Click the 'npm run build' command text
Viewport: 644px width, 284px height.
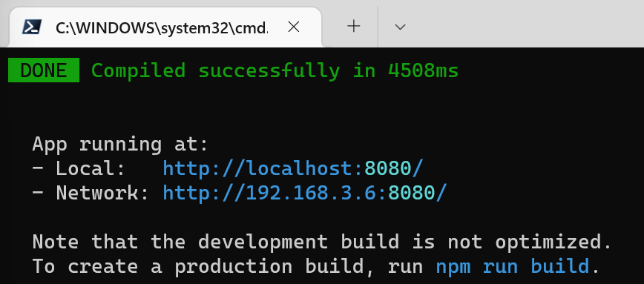coord(513,267)
